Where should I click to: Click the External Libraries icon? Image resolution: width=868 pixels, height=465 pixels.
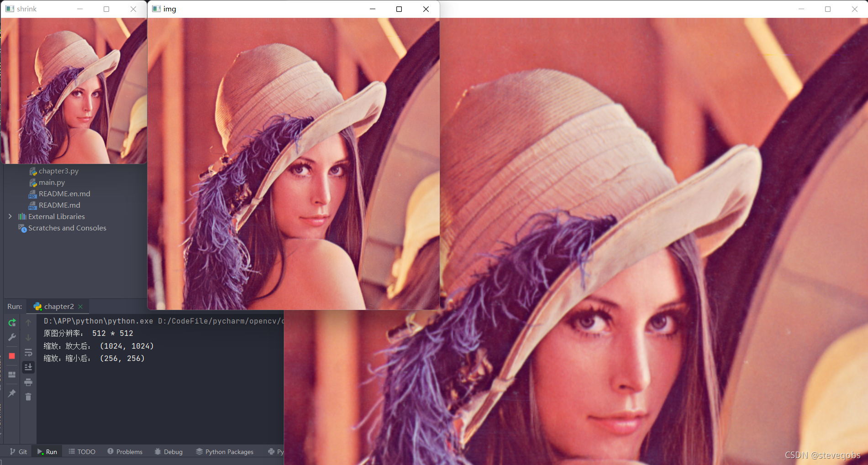[x=22, y=216]
